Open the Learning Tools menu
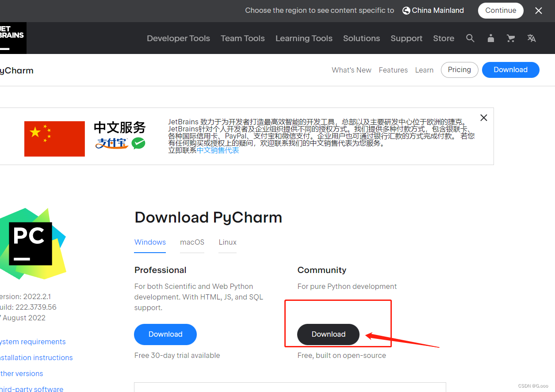The image size is (555, 392). pyautogui.click(x=304, y=38)
